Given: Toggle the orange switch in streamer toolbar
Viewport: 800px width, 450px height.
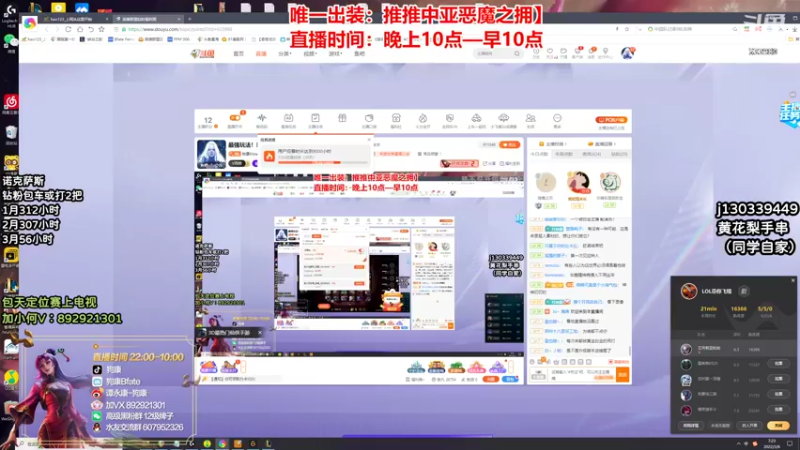Looking at the screenshot, I should [x=235, y=118].
